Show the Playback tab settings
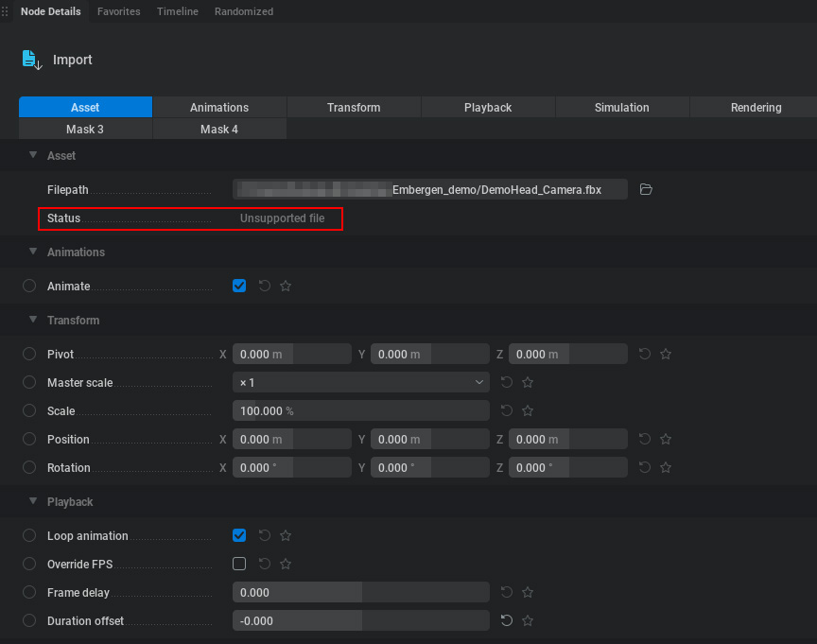The height and width of the screenshot is (644, 817). tap(488, 108)
